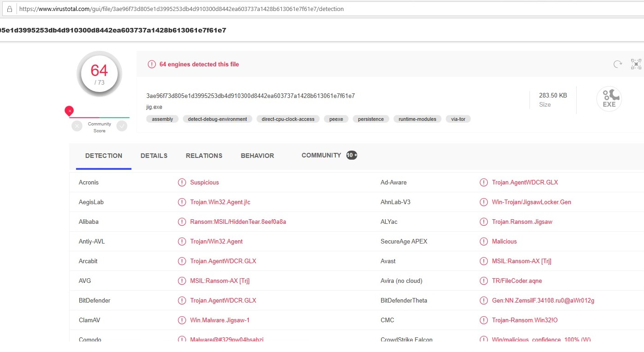
Task: Switch to the DETECTION tab
Action: [104, 156]
